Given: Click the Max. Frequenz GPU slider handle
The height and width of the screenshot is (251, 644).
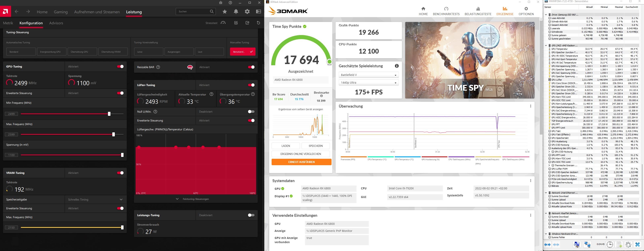Looking at the screenshot, I should click(113, 134).
